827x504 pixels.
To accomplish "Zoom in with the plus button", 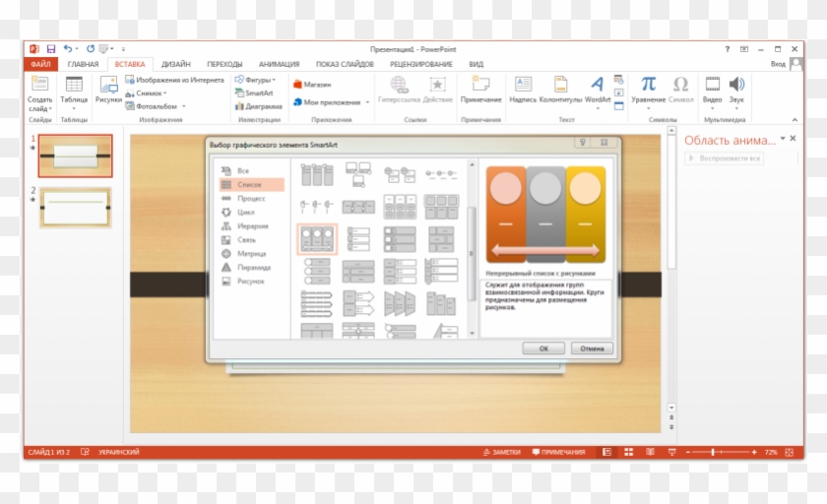I will tap(754, 452).
